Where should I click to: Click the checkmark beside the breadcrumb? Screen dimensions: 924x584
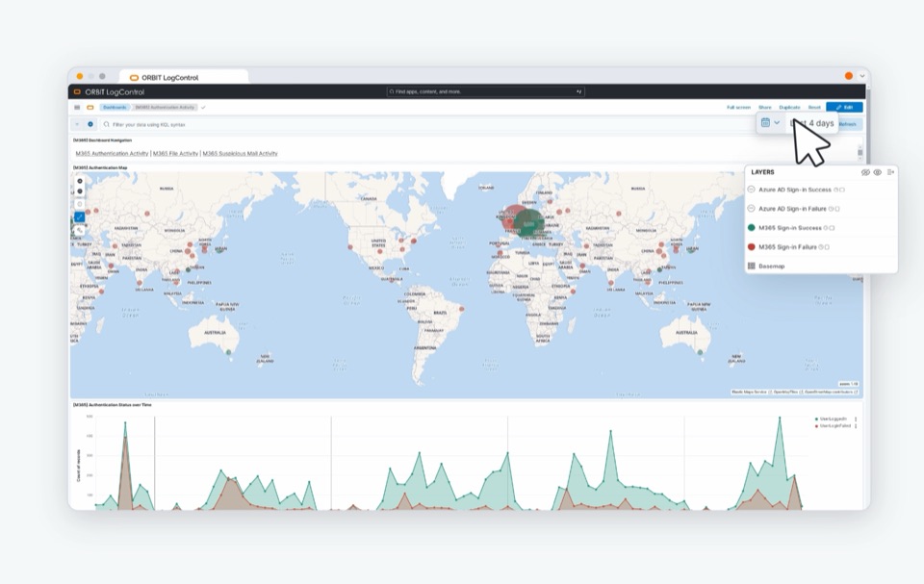click(203, 107)
